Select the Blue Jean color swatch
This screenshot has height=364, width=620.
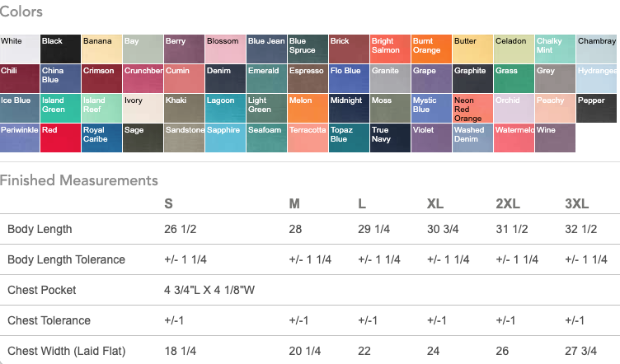click(x=266, y=49)
